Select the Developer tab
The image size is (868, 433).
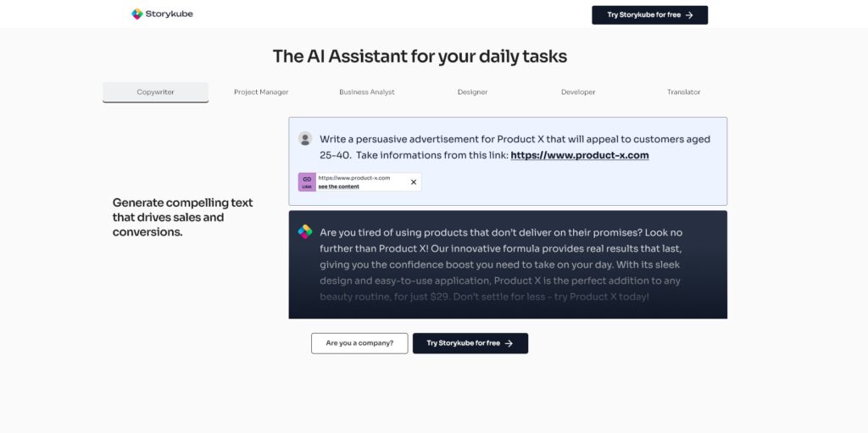pos(578,92)
